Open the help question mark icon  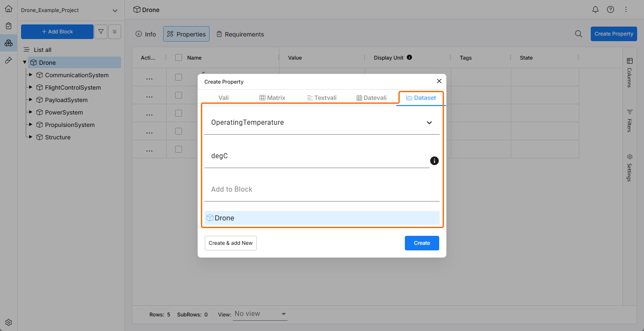[x=611, y=9]
